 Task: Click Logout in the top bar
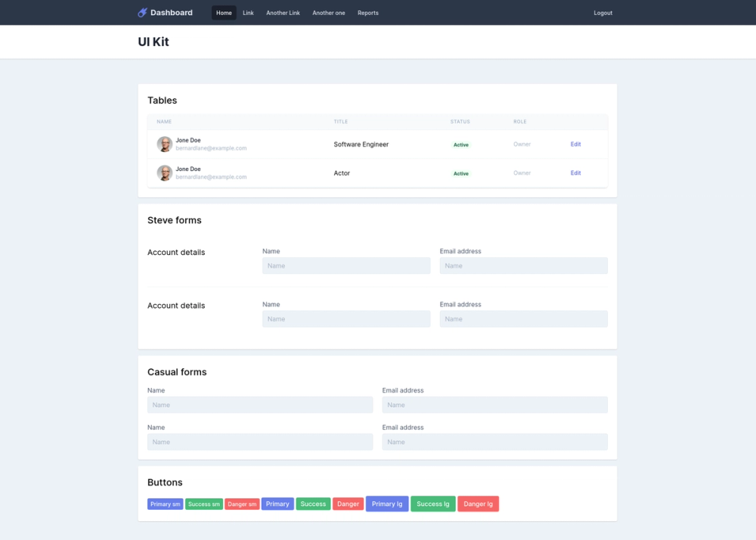point(603,13)
